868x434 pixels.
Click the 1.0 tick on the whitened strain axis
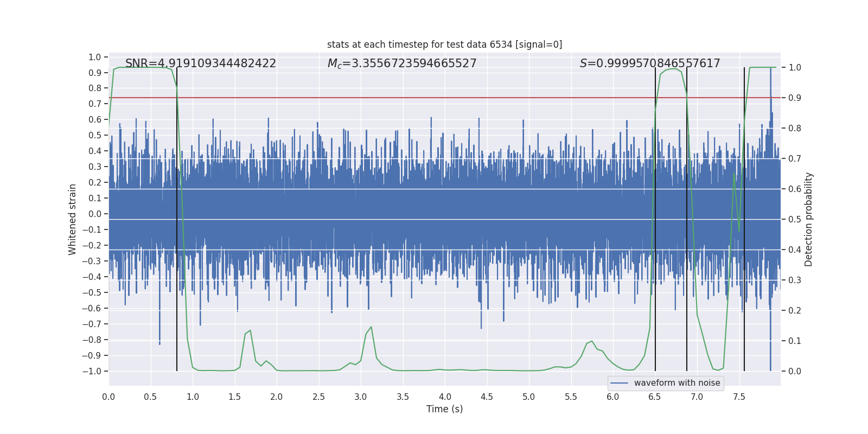(95, 57)
